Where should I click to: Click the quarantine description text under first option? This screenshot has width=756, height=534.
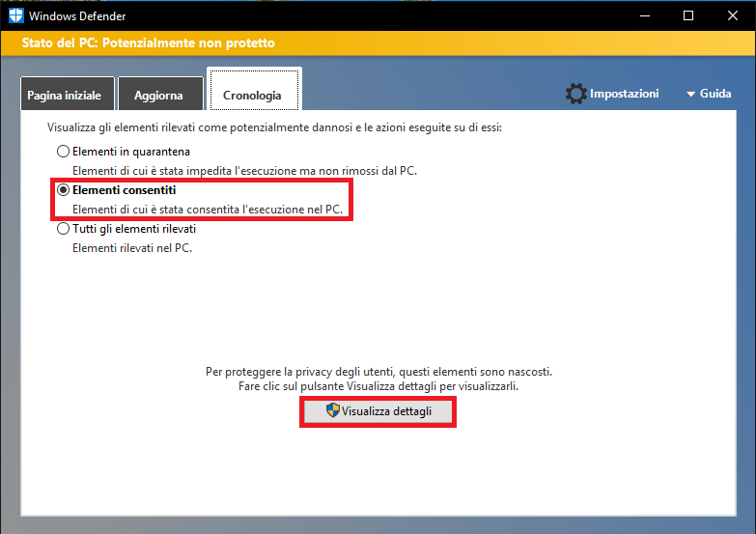pos(245,170)
